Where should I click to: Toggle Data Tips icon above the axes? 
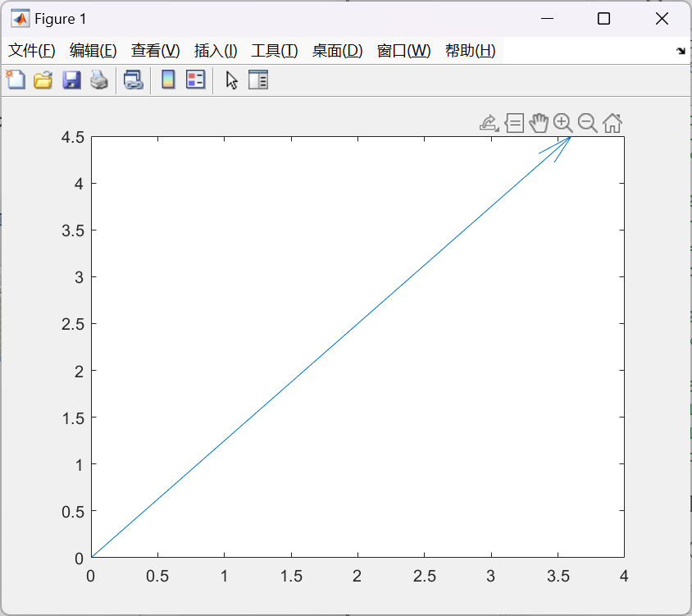(514, 123)
